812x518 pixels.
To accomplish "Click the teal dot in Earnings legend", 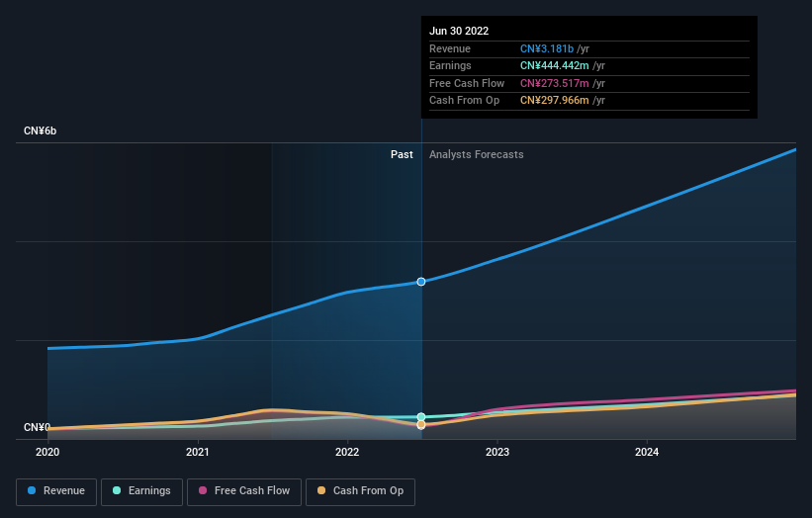I will point(117,490).
